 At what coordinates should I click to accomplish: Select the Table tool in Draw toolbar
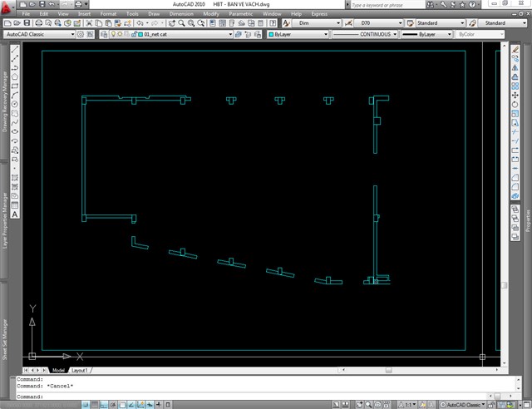[x=15, y=205]
